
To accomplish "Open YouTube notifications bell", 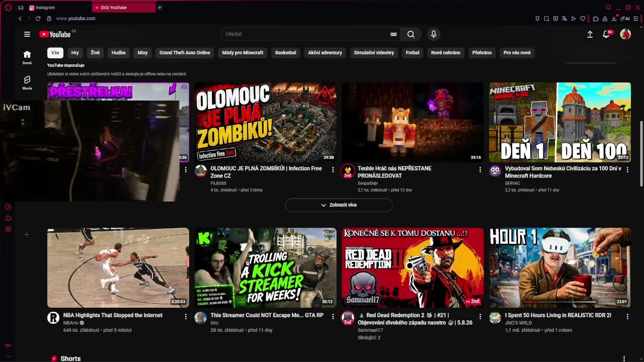I will tap(607, 34).
